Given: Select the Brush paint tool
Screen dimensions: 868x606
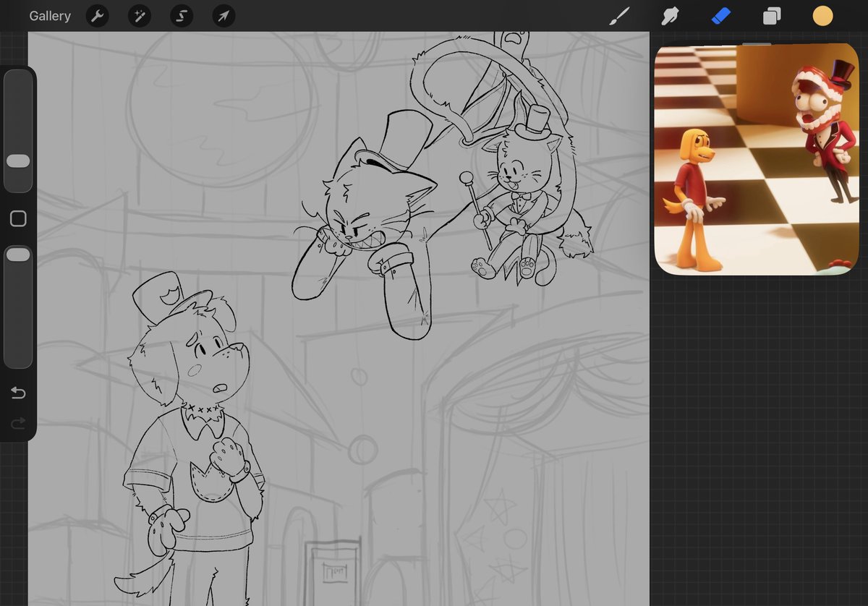Looking at the screenshot, I should tap(619, 16).
